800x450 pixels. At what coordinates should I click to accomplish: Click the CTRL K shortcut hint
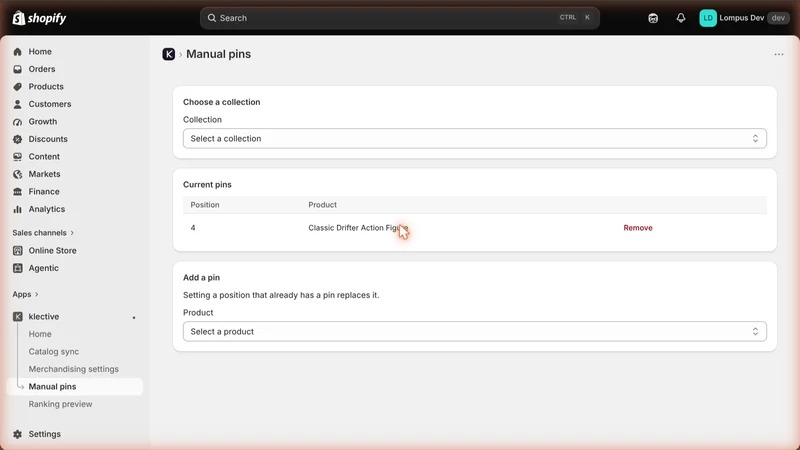575,17
